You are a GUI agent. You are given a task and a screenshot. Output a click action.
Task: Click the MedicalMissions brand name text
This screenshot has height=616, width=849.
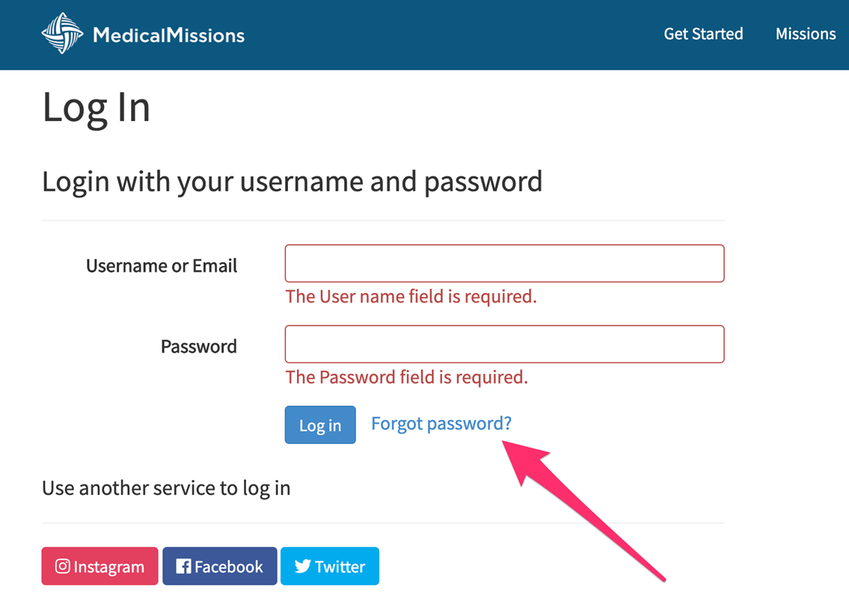click(x=168, y=35)
